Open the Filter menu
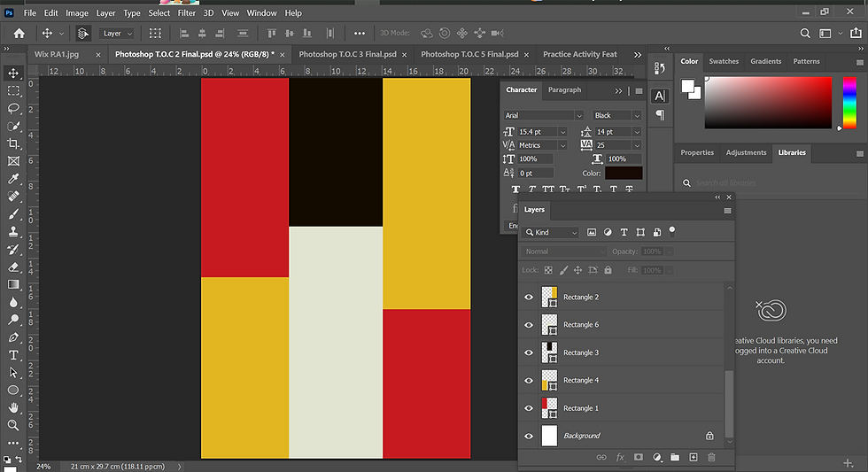Image resolution: width=868 pixels, height=472 pixels. point(186,13)
